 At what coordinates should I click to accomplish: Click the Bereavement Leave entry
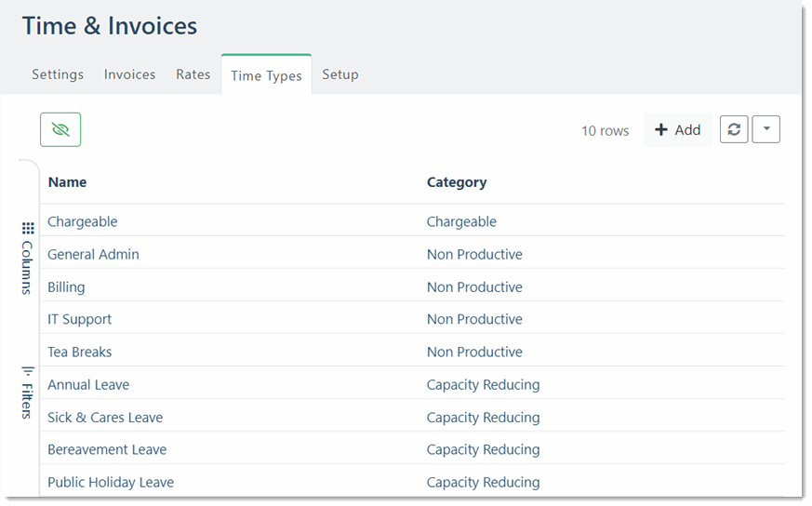pyautogui.click(x=107, y=449)
